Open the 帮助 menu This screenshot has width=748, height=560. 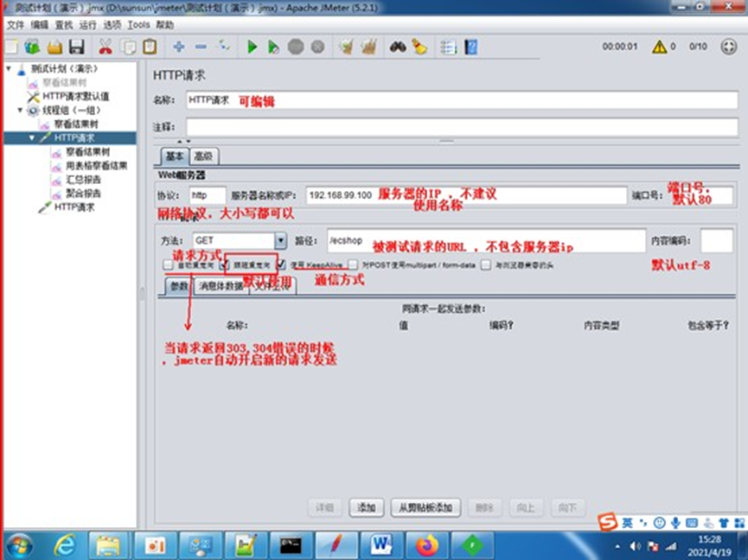[x=165, y=25]
